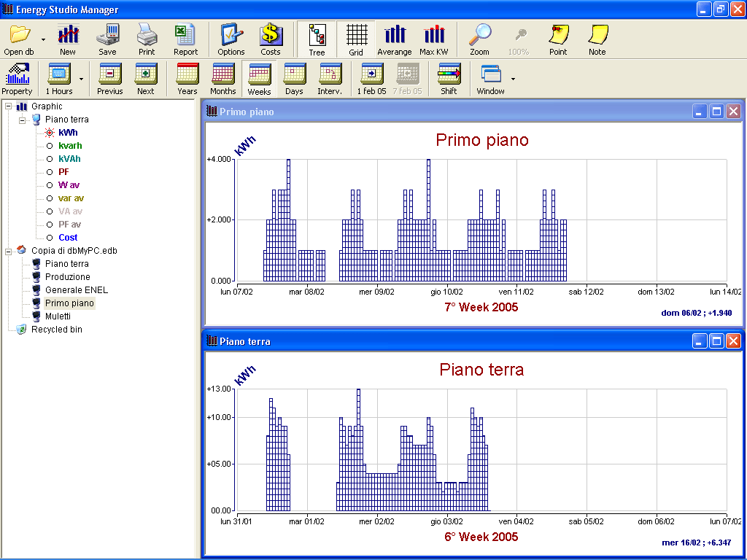747x560 pixels.
Task: Click the Open db folder icon
Action: point(19,34)
